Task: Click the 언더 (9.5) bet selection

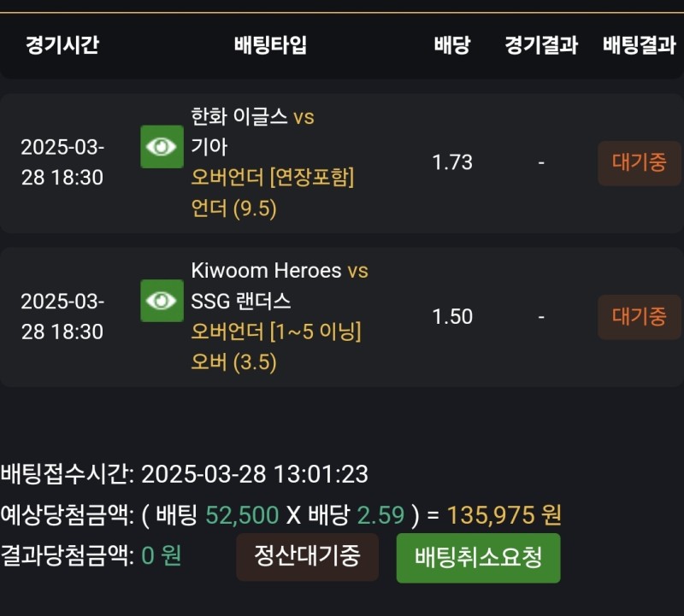Action: click(234, 209)
